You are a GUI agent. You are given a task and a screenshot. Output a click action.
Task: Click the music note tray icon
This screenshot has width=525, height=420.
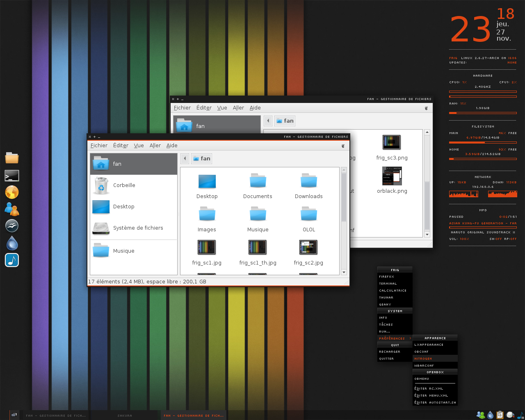[x=520, y=415]
